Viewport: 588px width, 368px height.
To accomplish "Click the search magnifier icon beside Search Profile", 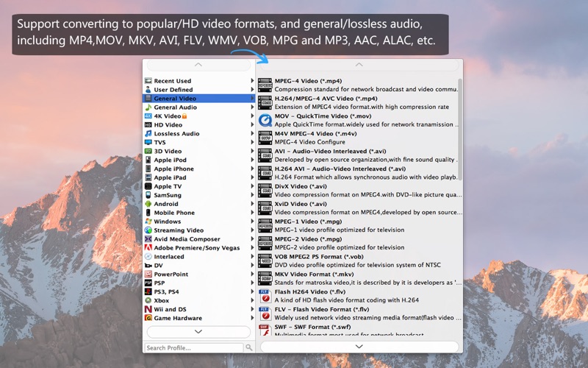I will pos(249,347).
